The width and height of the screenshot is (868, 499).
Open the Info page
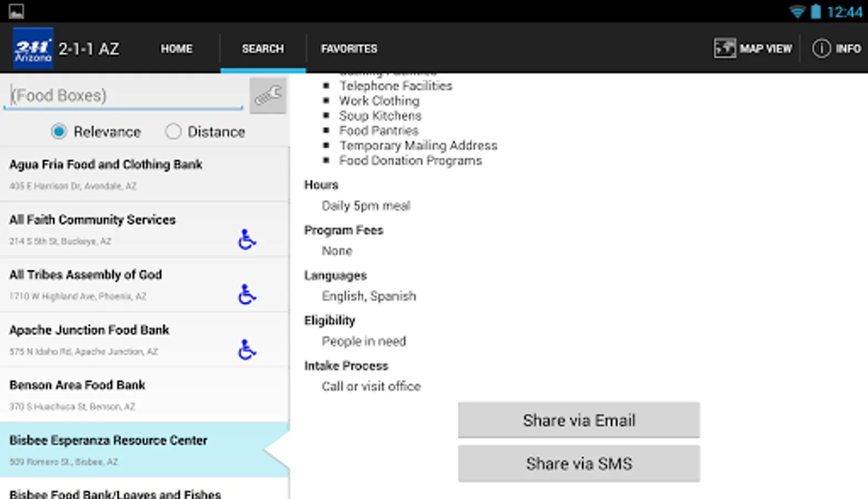836,49
